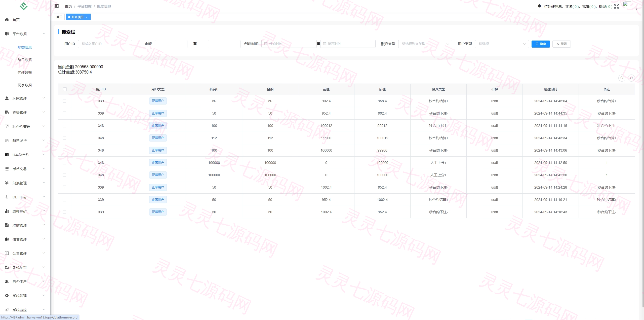The image size is (644, 320).
Task: Focus the 结束时间 date field
Action: tap(348, 44)
